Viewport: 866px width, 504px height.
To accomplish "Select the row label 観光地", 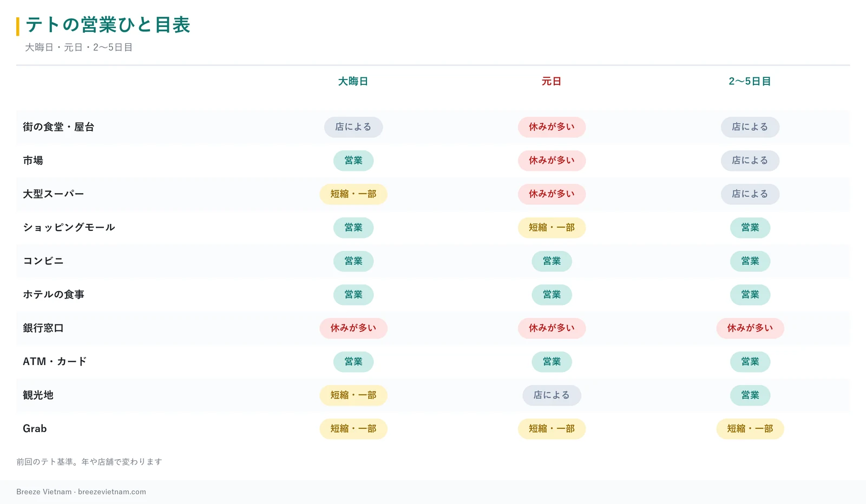I will [x=38, y=395].
